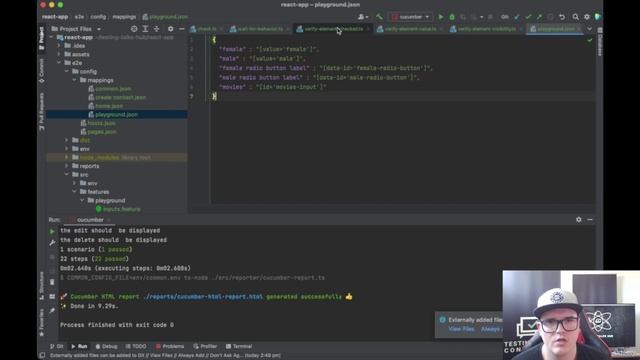Collapse the src folder

(67, 175)
